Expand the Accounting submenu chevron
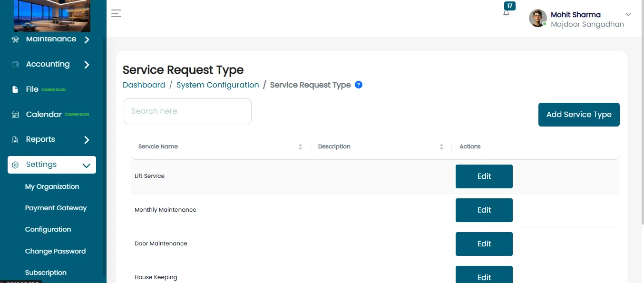Viewport: 644px width, 283px height. [x=87, y=65]
